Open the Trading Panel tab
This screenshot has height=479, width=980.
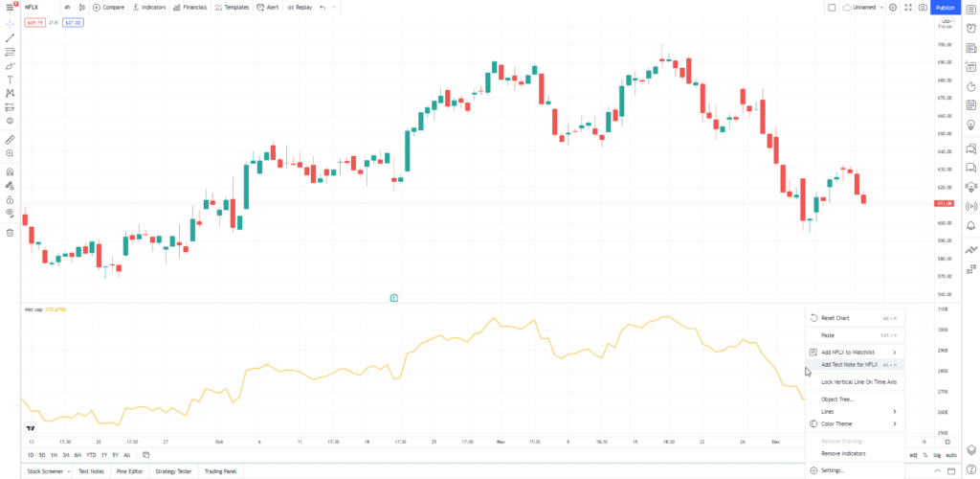(x=221, y=471)
